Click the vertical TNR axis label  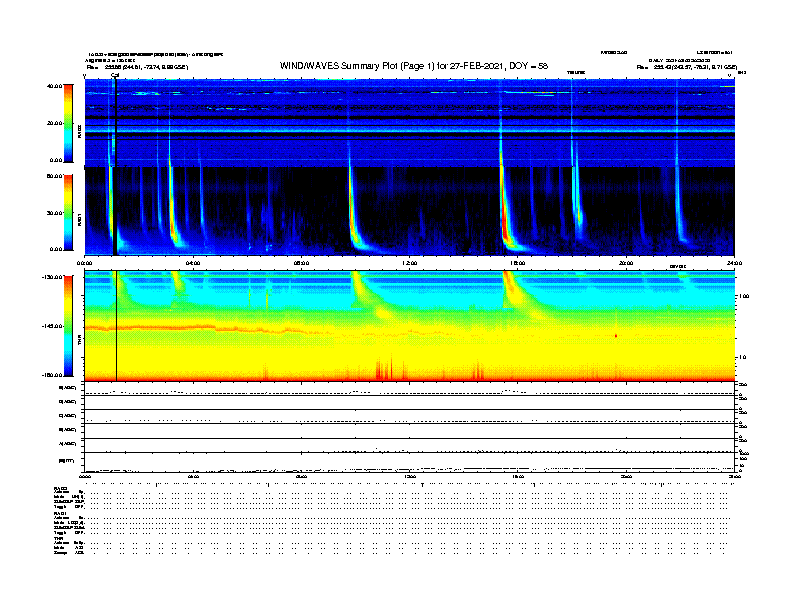pyautogui.click(x=80, y=342)
